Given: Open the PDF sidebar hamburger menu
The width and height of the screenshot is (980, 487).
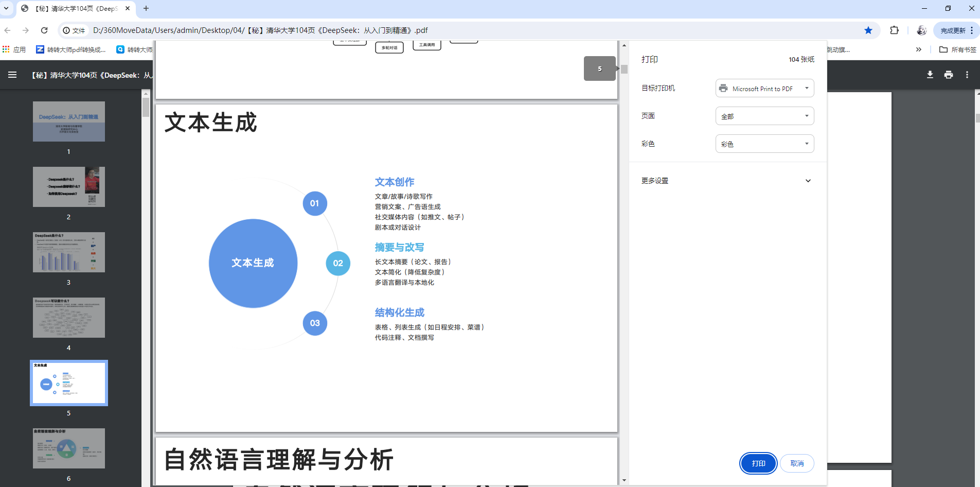Looking at the screenshot, I should tap(12, 75).
